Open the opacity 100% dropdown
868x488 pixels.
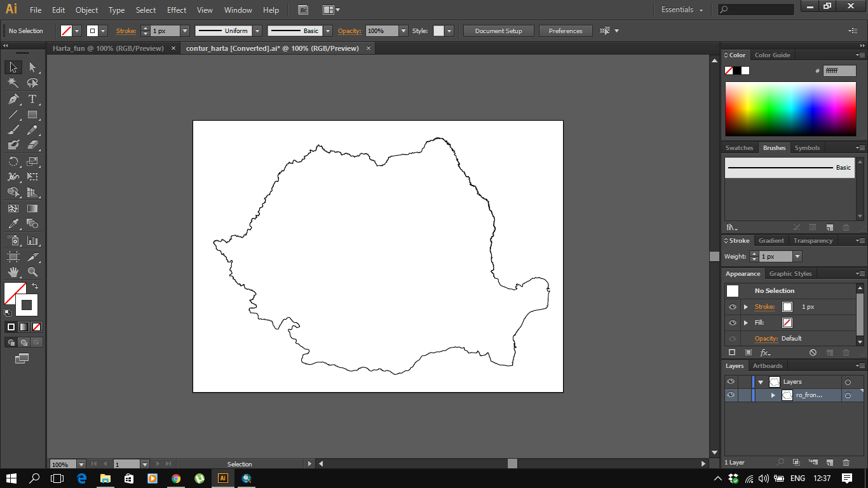click(403, 30)
